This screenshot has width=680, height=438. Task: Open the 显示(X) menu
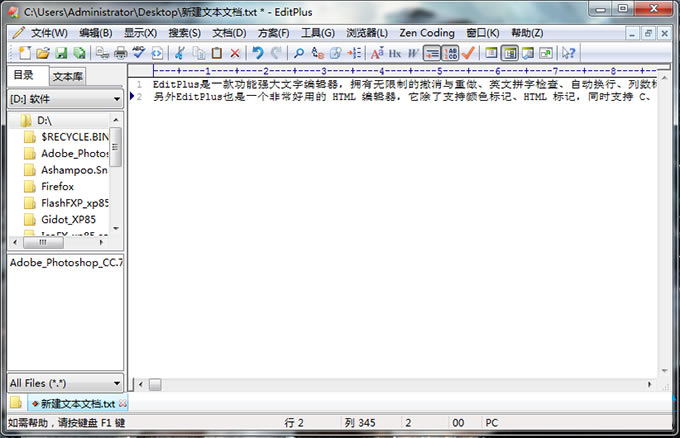pyautogui.click(x=141, y=33)
